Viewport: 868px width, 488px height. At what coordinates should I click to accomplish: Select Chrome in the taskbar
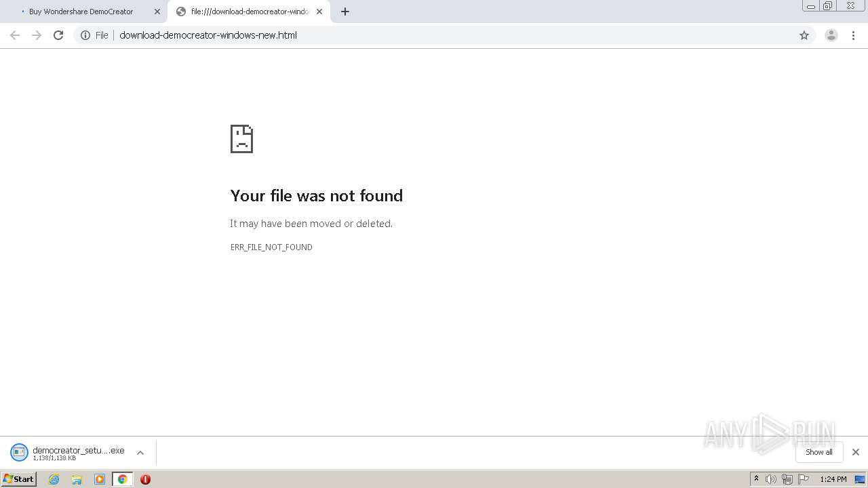(x=123, y=479)
